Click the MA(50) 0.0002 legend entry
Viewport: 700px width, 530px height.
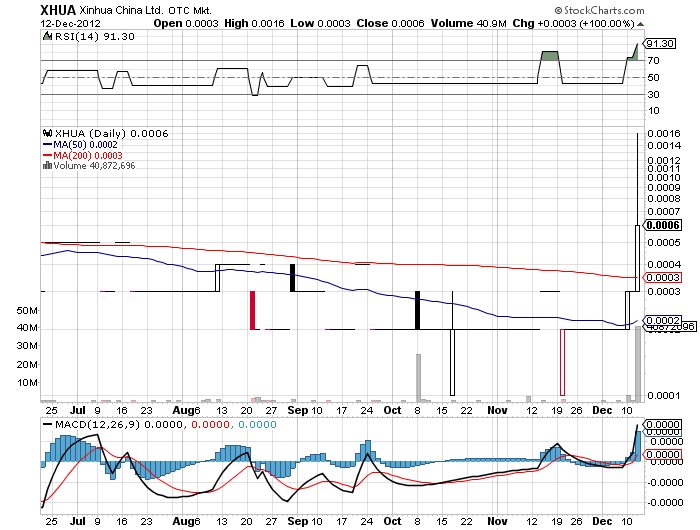coord(80,145)
